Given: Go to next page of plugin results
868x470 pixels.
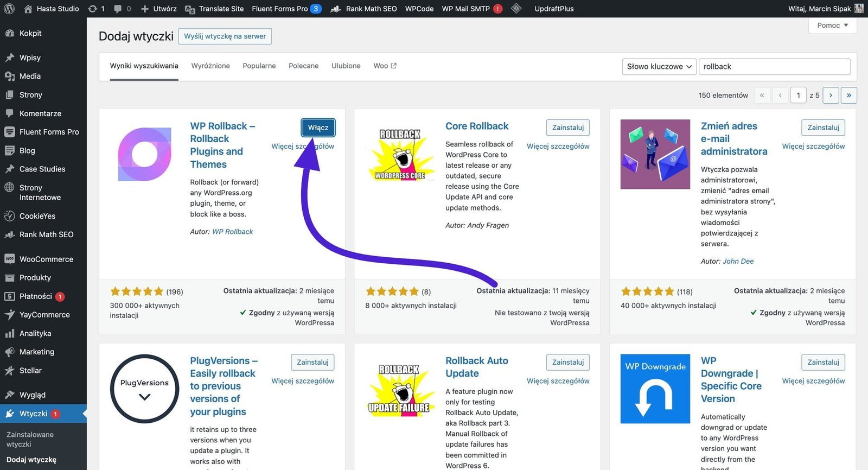Looking at the screenshot, I should point(831,95).
